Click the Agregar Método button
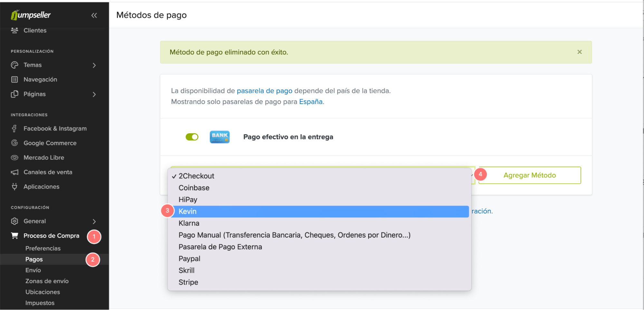The image size is (644, 310). point(530,175)
